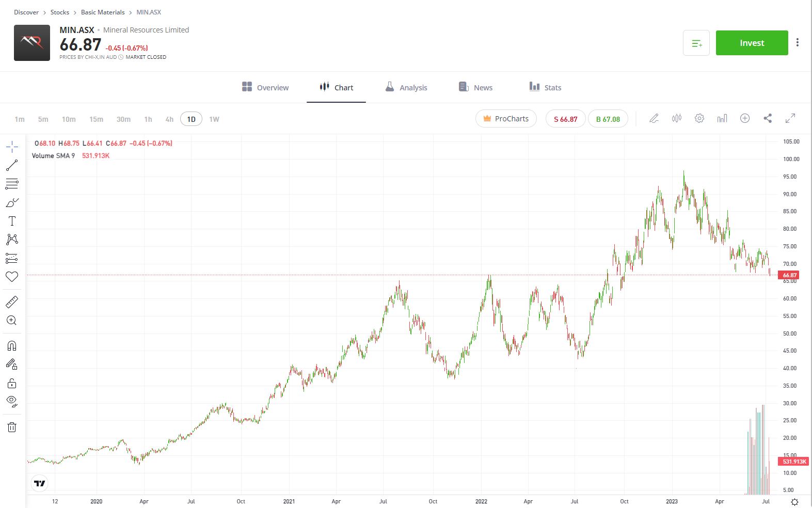This screenshot has height=508, width=812.
Task: Open the Analysis tab
Action: (x=406, y=87)
